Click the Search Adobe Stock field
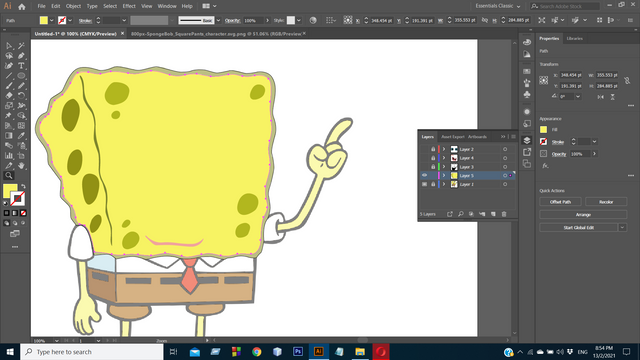The height and width of the screenshot is (360, 640). [565, 6]
